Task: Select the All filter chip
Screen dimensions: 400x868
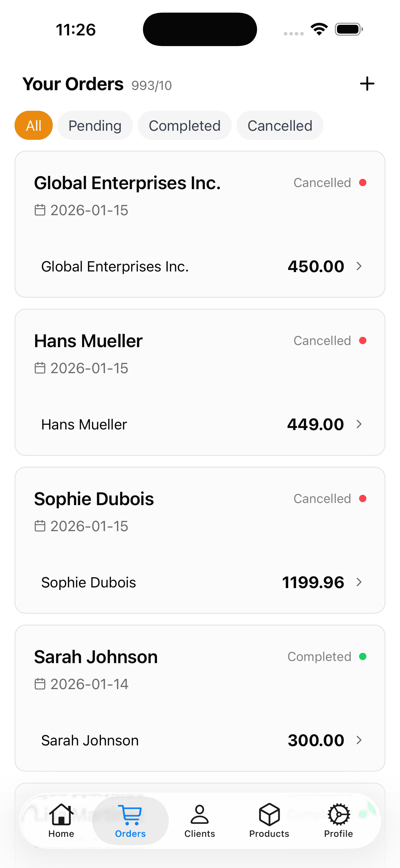Action: (33, 125)
